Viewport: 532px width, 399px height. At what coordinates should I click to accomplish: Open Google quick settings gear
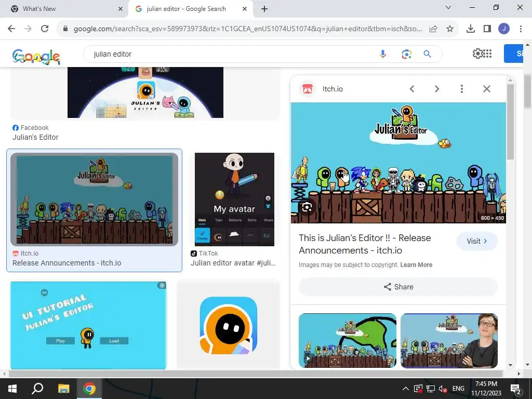(478, 54)
